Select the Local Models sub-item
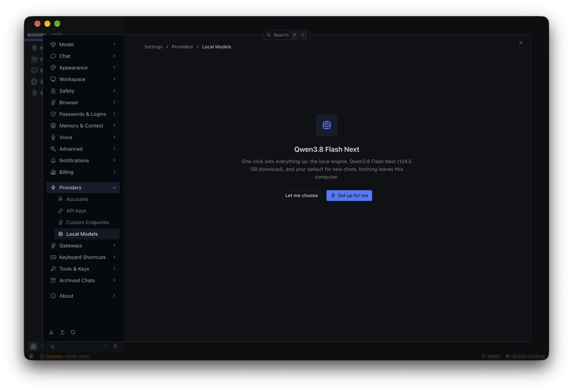This screenshot has height=392, width=573. click(87, 234)
